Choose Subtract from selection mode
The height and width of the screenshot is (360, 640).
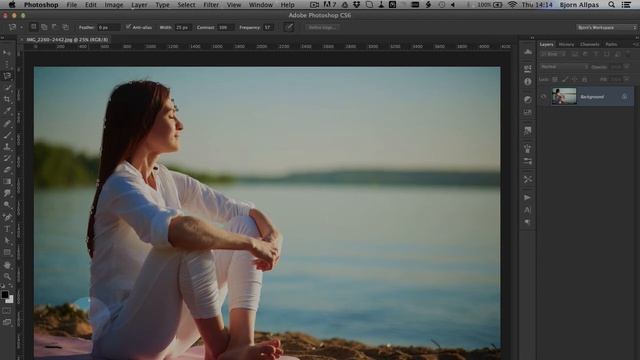55,27
